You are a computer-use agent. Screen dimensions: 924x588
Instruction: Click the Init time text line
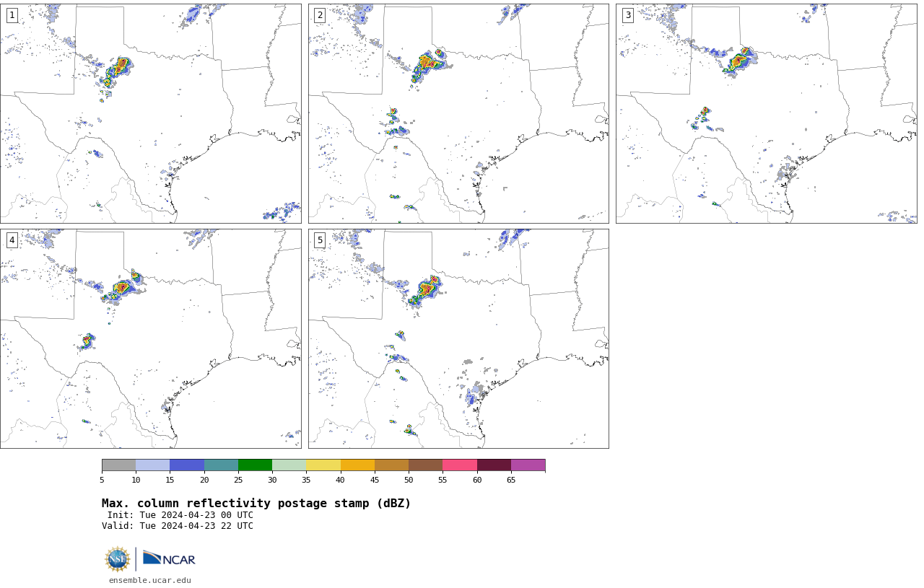coord(180,515)
